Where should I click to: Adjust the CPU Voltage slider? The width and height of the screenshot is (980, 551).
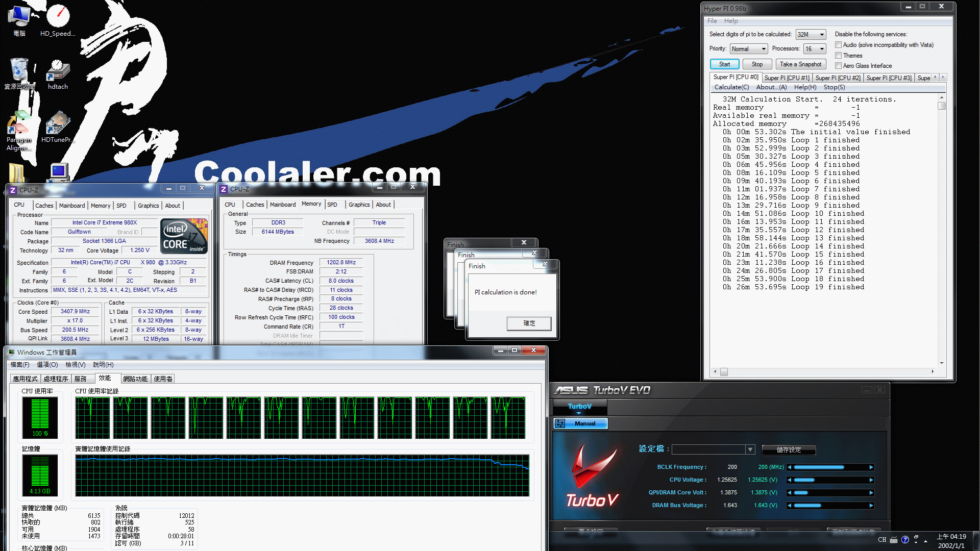[830, 480]
